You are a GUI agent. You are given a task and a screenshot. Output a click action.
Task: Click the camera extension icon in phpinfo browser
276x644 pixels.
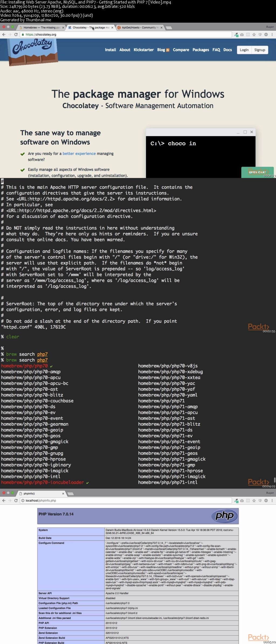242,501
